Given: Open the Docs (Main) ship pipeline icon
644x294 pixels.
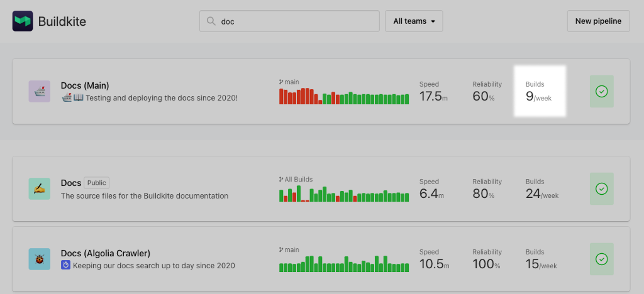Looking at the screenshot, I should tap(40, 91).
